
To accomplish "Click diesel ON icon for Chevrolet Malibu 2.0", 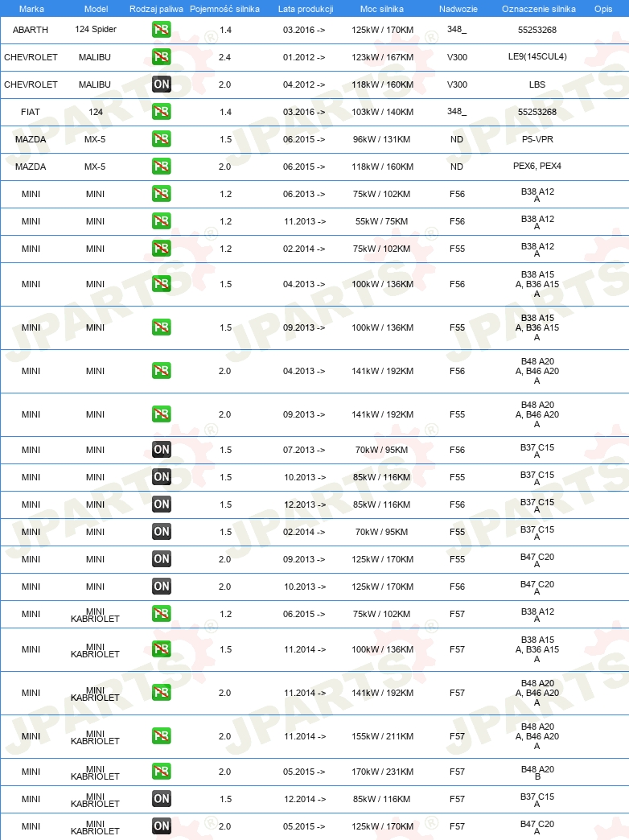I will click(x=161, y=84).
